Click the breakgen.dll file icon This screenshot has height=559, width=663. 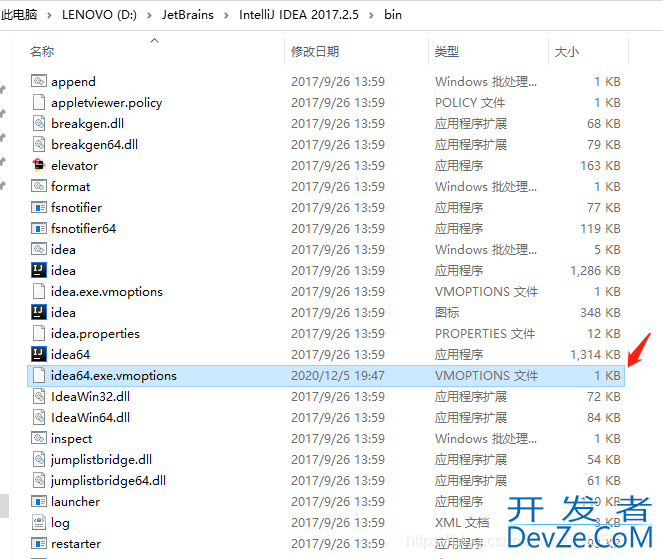[x=39, y=123]
